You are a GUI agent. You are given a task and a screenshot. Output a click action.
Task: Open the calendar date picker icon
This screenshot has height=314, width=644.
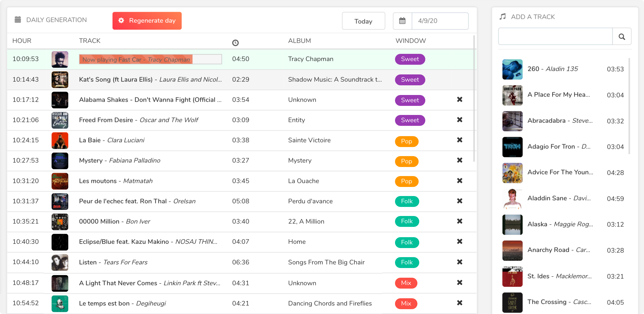coord(402,21)
